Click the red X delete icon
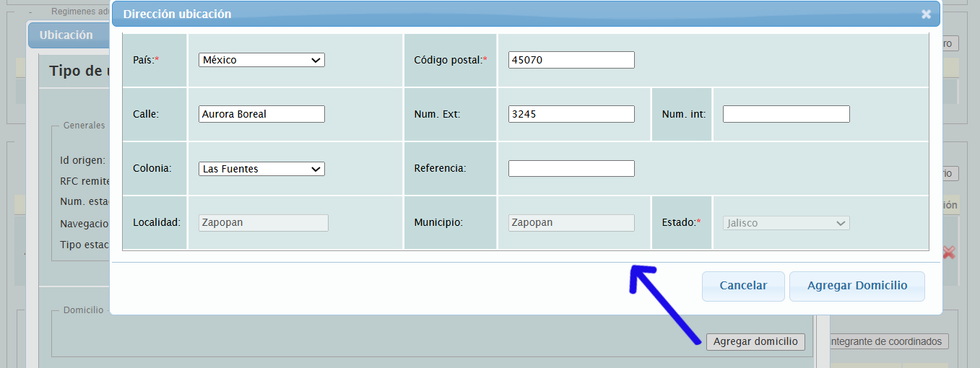The height and width of the screenshot is (368, 980). point(949,252)
